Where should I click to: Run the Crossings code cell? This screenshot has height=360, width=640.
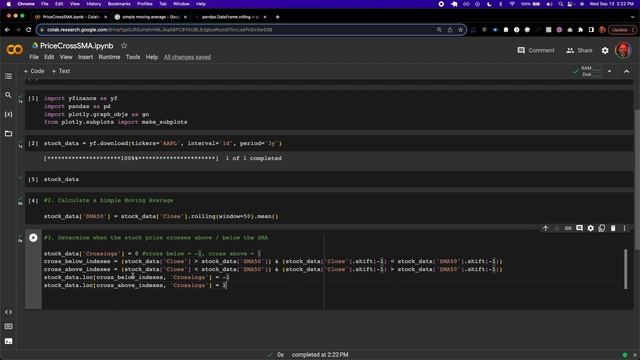coord(33,238)
